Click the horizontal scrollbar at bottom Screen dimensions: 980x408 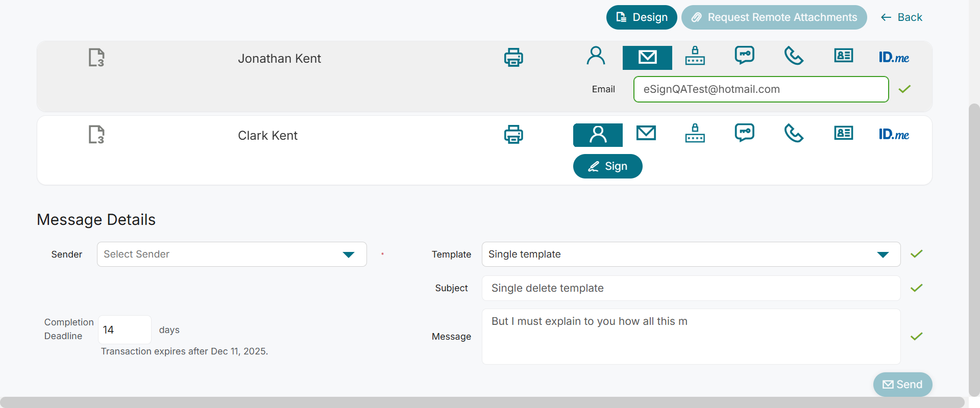(x=482, y=402)
